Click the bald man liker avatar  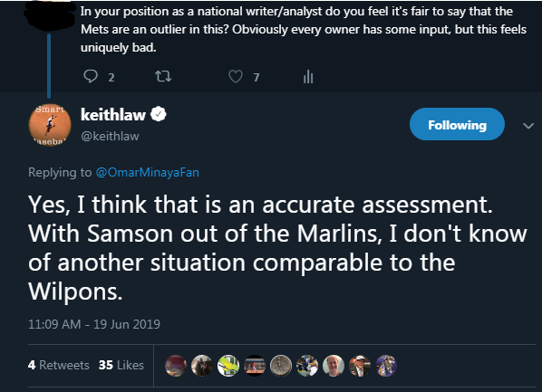pos(334,366)
